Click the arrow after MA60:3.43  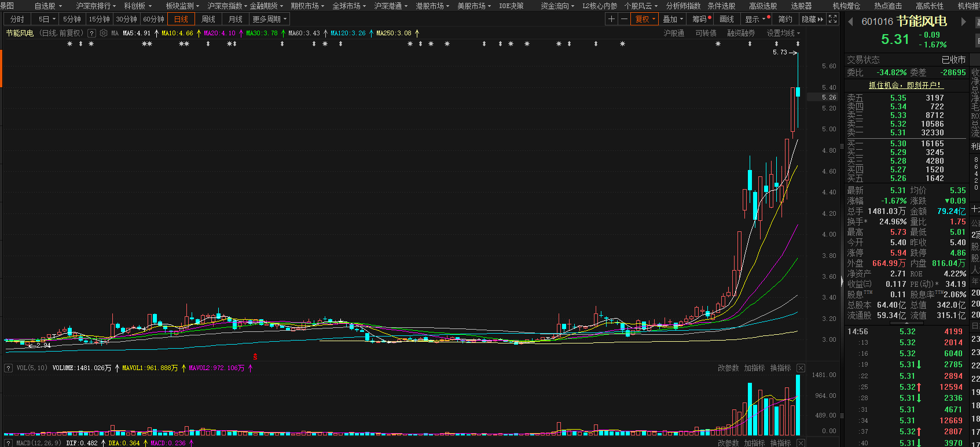pyautogui.click(x=325, y=34)
